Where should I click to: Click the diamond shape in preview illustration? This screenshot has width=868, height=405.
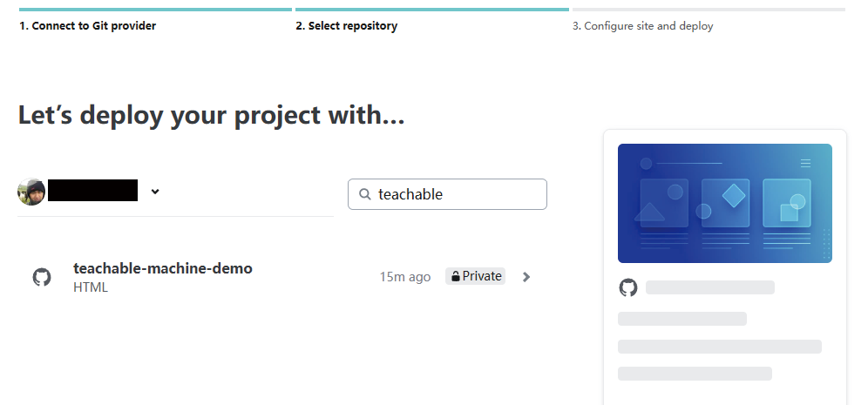coord(735,195)
